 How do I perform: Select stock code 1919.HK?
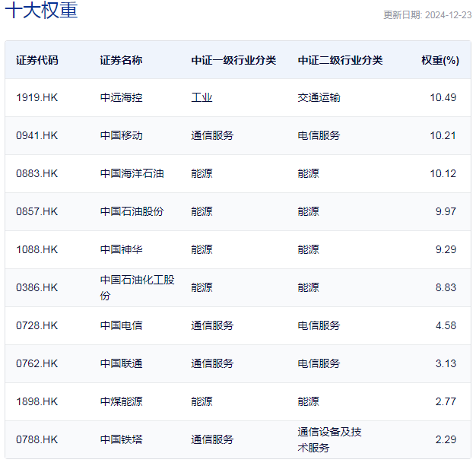coord(36,97)
